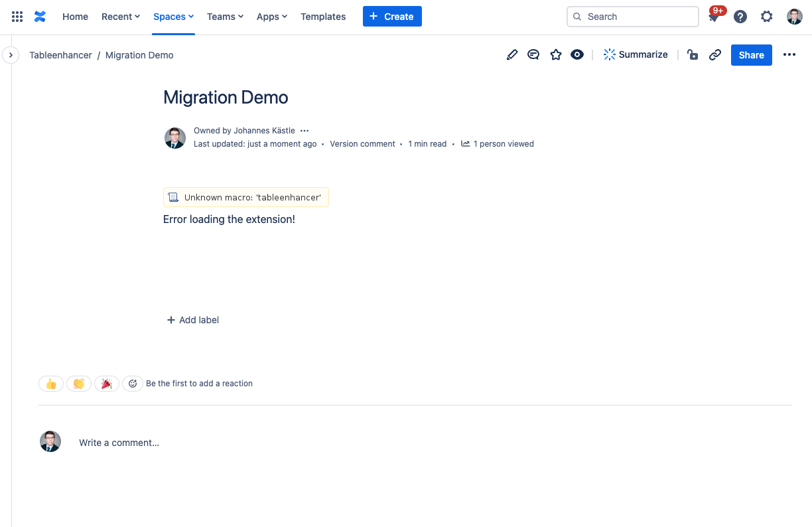Click the Tableenhancer breadcrumb link

60,55
